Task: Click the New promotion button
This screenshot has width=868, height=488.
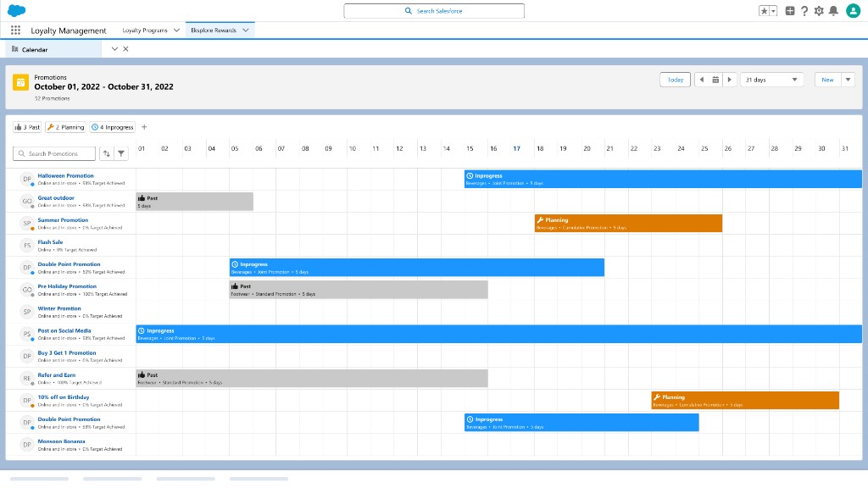Action: coord(827,80)
